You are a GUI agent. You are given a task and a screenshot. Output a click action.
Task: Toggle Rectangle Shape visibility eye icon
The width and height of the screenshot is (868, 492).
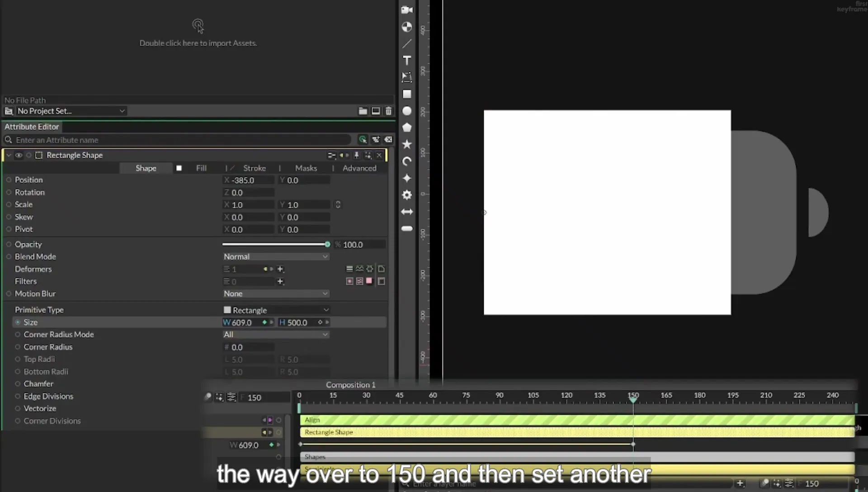pos(19,155)
